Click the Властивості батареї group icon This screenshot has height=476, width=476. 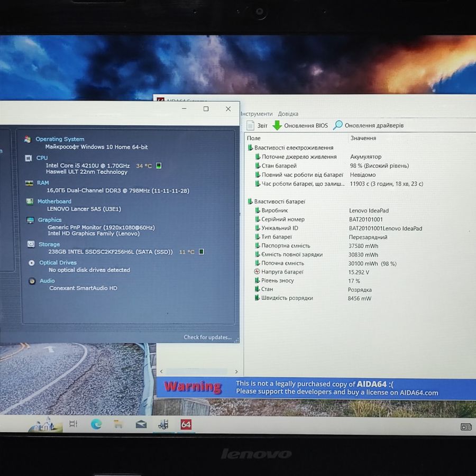[250, 202]
